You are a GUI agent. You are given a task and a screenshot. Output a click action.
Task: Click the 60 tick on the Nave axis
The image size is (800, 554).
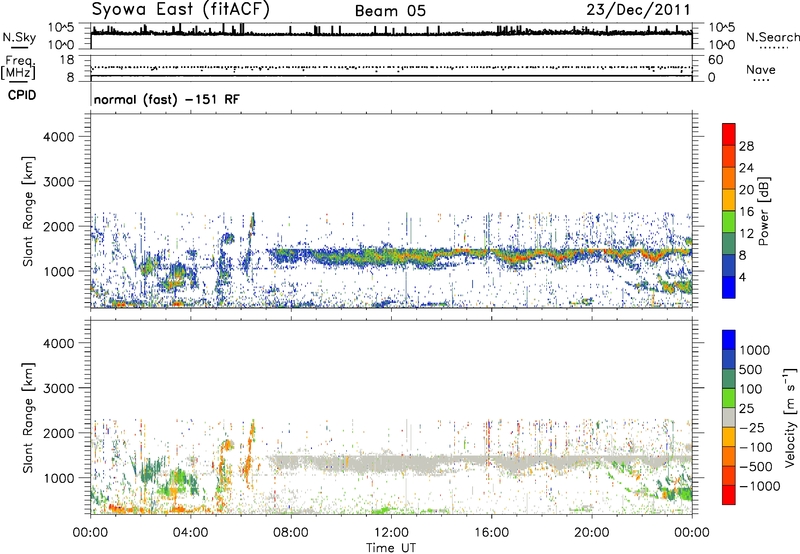click(x=715, y=60)
